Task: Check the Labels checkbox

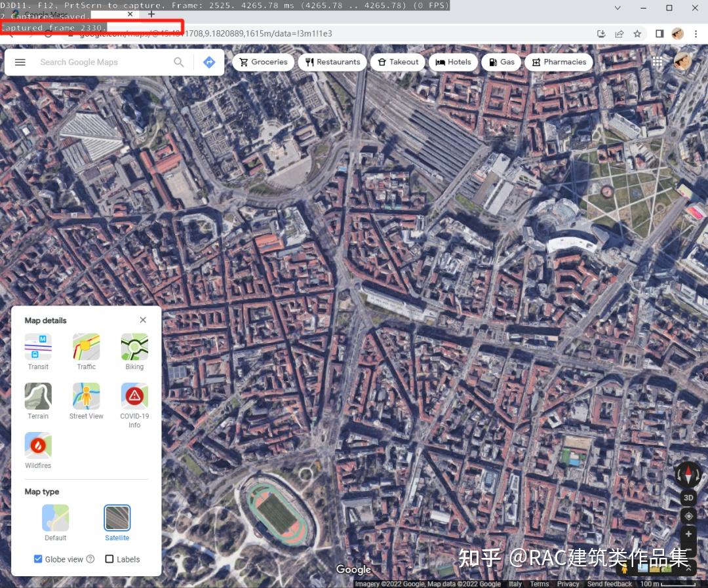Action: [x=109, y=559]
